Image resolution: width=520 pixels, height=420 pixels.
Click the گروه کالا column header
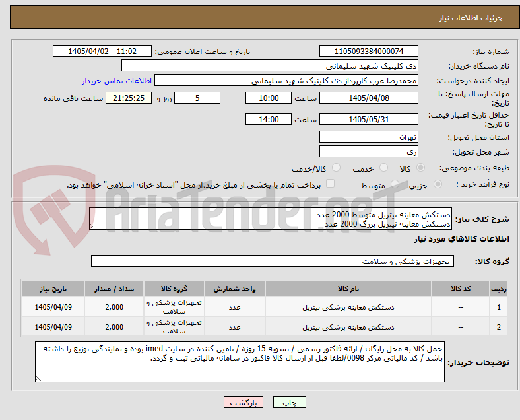coord(174,289)
